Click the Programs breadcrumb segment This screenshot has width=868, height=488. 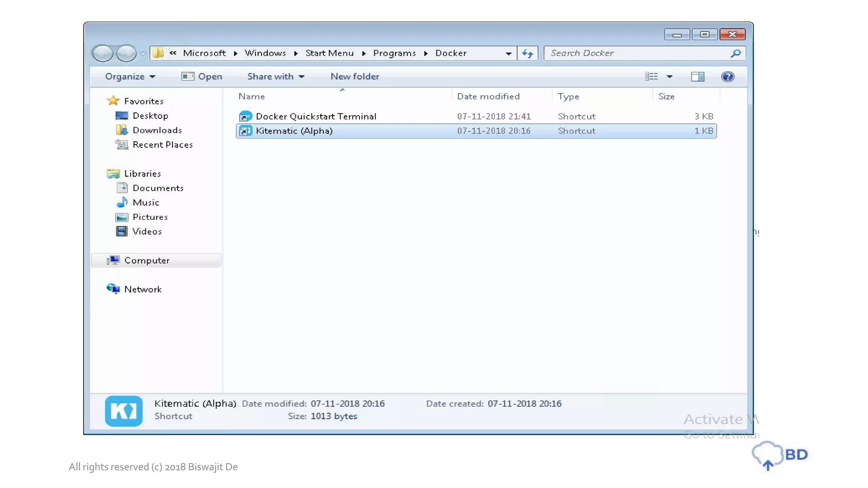coord(394,53)
